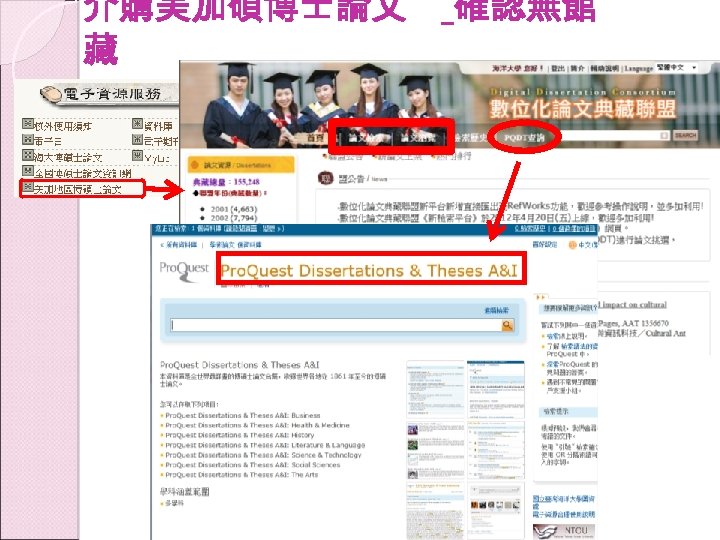This screenshot has height=540, width=720.
Task: Open the A&I: History link
Action: pyautogui.click(x=240, y=435)
